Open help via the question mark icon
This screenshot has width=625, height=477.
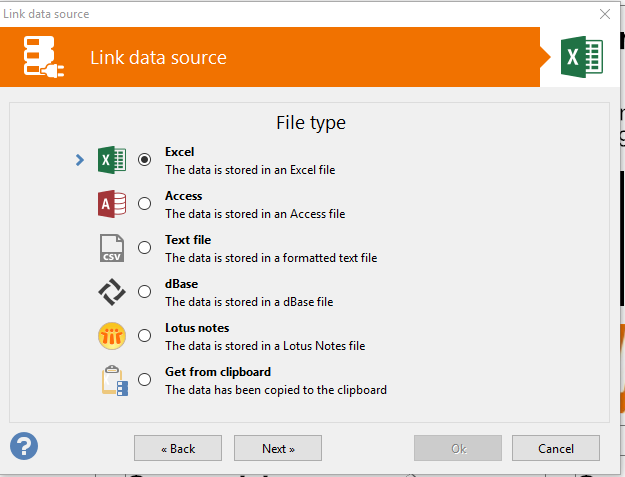click(24, 446)
